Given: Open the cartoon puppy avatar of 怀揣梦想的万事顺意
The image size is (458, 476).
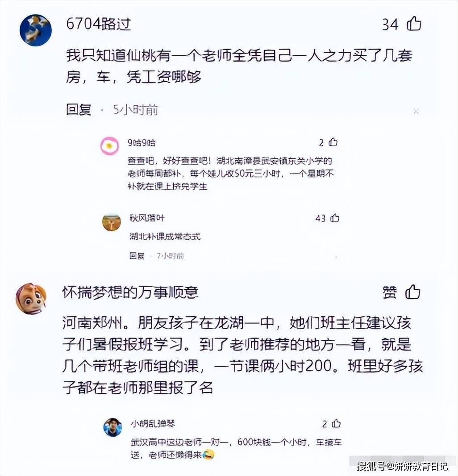Looking at the screenshot, I should (31, 299).
